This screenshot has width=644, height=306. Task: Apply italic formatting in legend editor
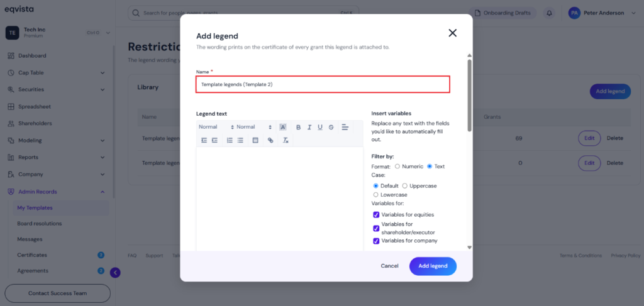pyautogui.click(x=309, y=127)
